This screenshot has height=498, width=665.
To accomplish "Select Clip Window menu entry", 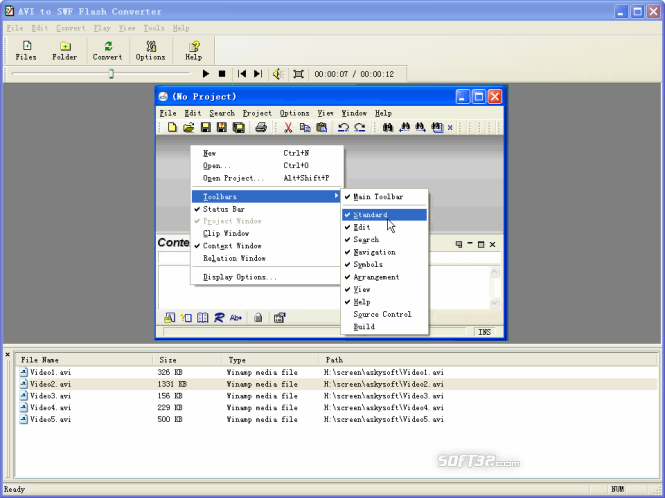I will click(266, 233).
